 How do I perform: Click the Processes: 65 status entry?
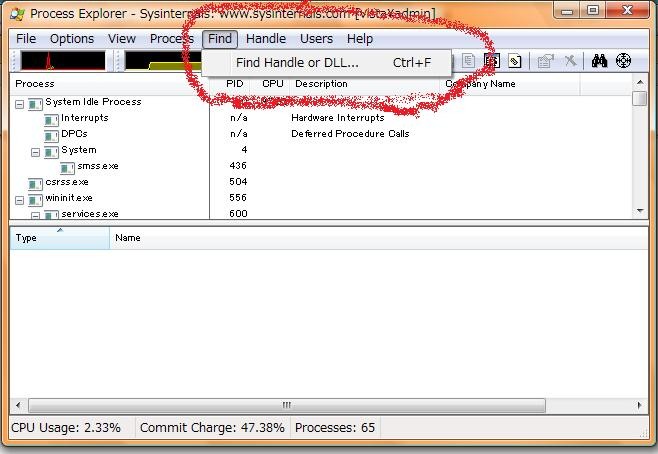click(x=335, y=428)
